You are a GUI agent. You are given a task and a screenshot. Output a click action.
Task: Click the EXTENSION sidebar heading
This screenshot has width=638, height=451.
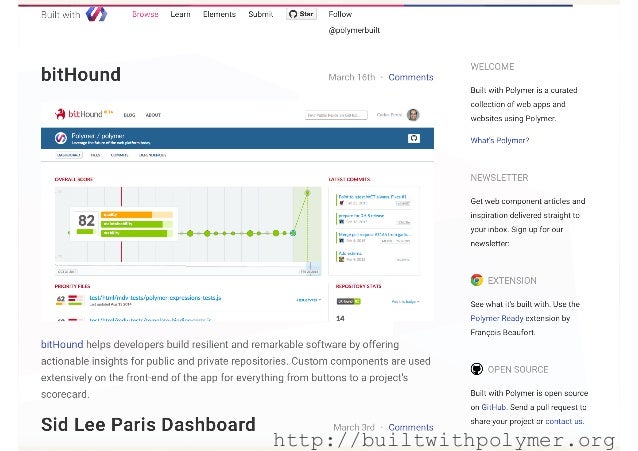(512, 280)
